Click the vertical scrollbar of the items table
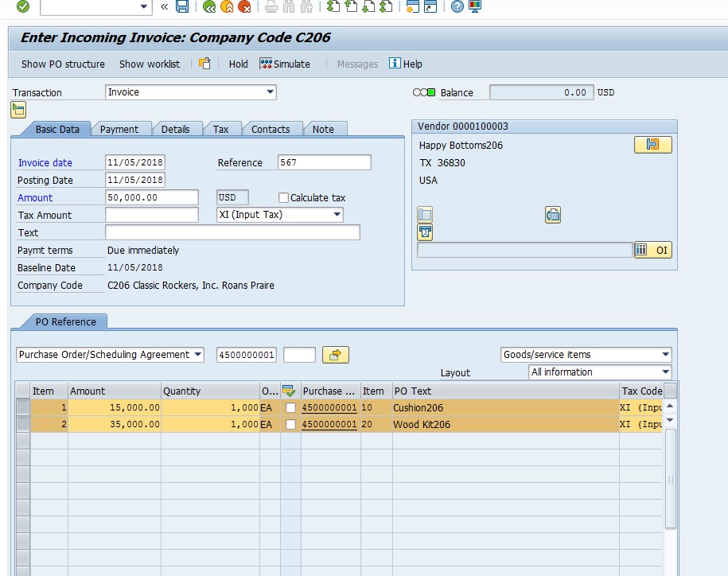 tap(670, 477)
